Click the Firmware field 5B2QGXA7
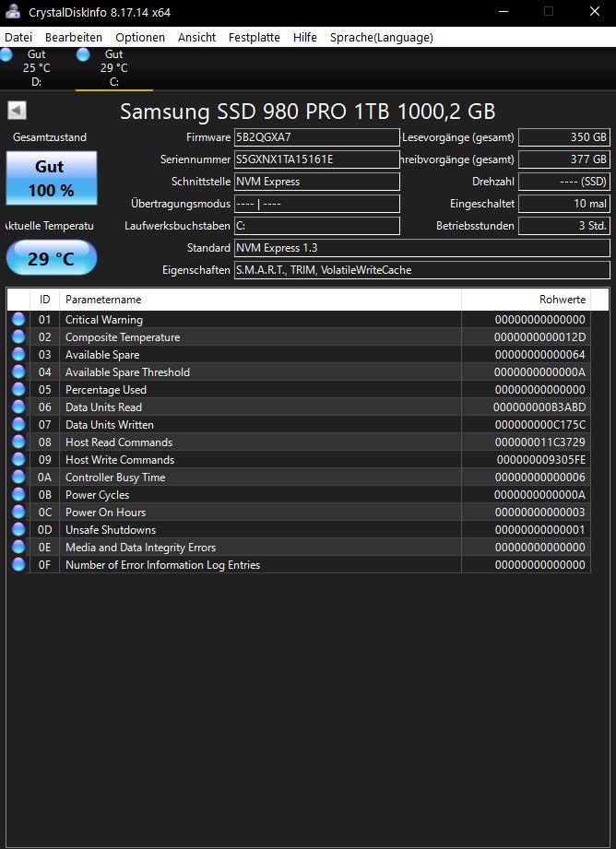Screen dimensions: 616x849 tap(317, 137)
